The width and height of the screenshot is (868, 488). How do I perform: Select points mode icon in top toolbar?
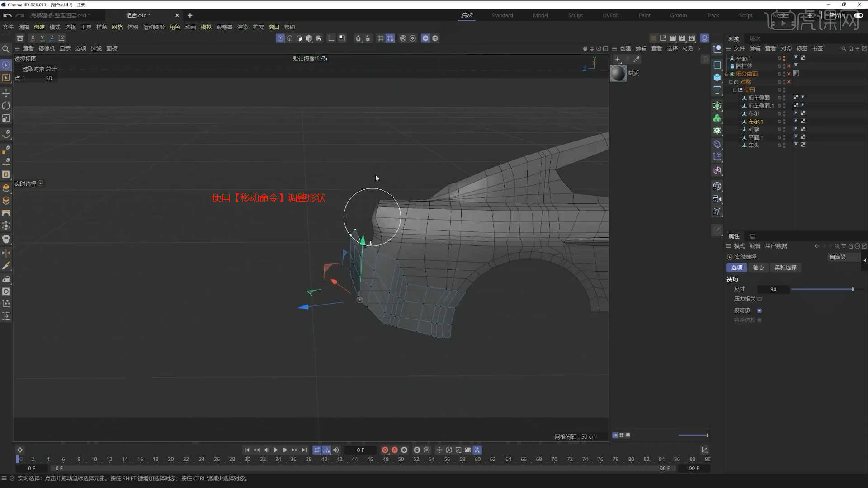pos(280,38)
